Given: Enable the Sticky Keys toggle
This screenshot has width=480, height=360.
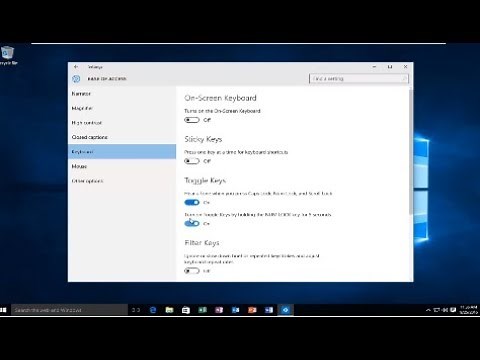Looking at the screenshot, I should (x=192, y=161).
